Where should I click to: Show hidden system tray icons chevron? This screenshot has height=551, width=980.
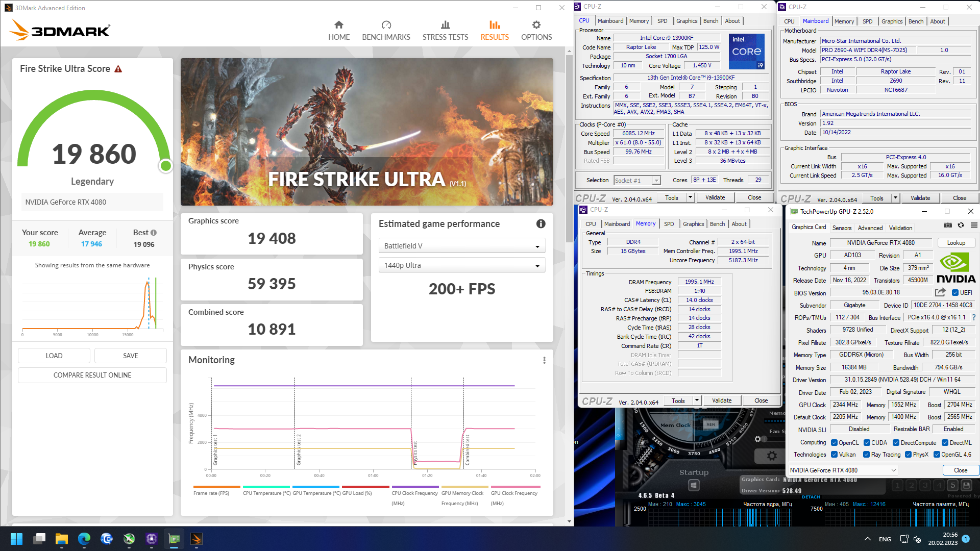[868, 539]
